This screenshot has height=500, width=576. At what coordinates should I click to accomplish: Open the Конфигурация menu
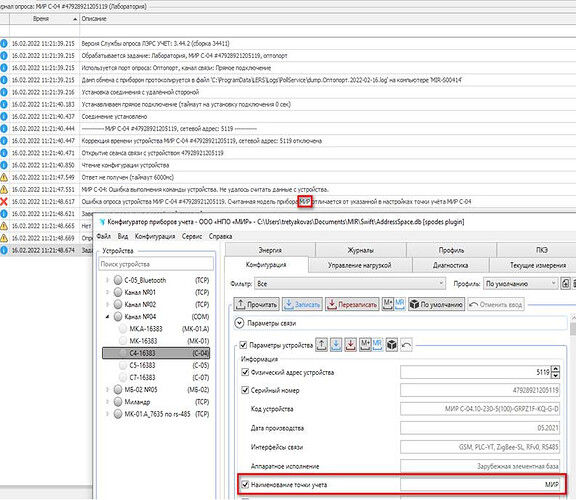point(155,236)
